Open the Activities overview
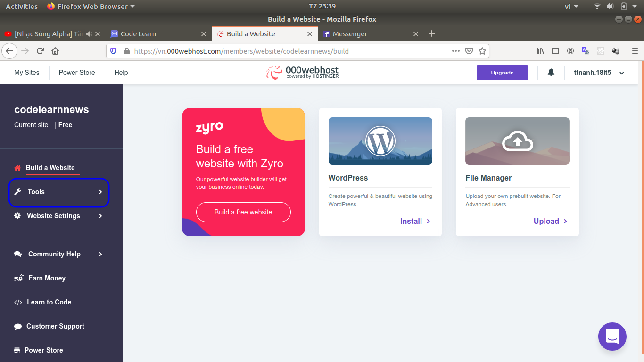The height and width of the screenshot is (362, 644). 22,7
